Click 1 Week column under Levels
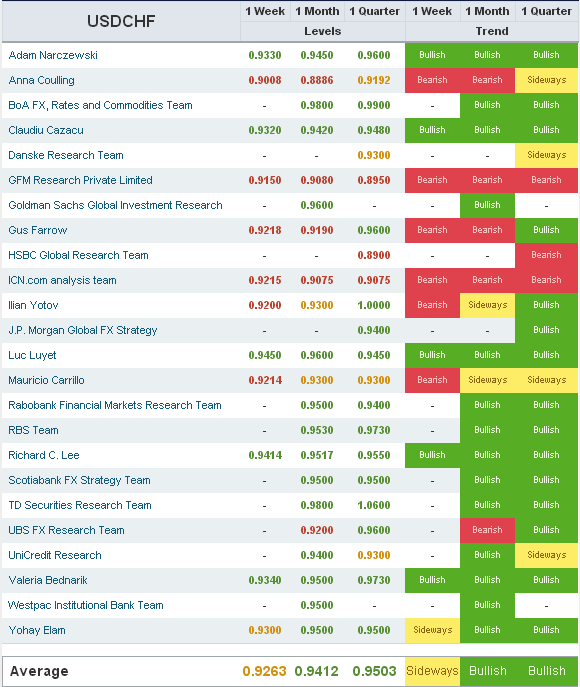This screenshot has height=687, width=580. [x=265, y=11]
